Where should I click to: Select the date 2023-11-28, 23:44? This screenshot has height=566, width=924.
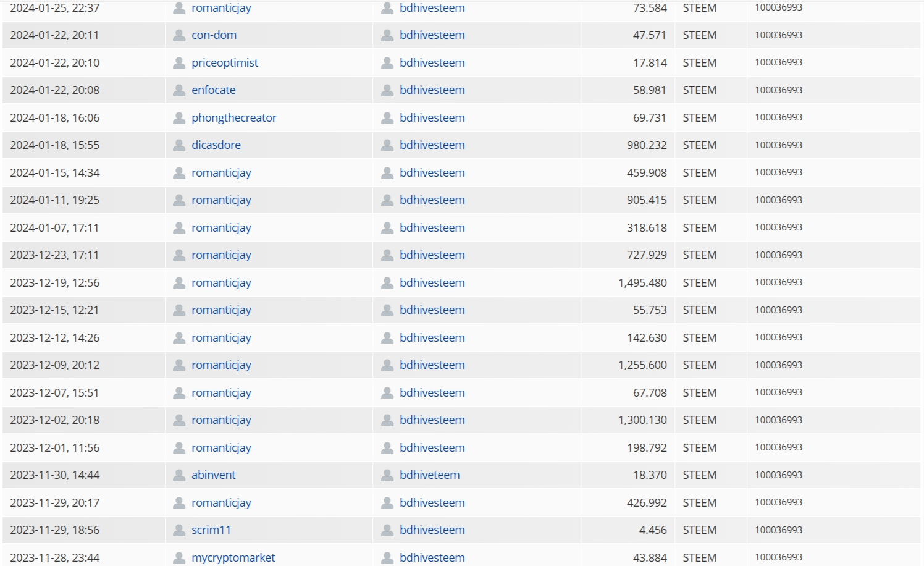54,558
